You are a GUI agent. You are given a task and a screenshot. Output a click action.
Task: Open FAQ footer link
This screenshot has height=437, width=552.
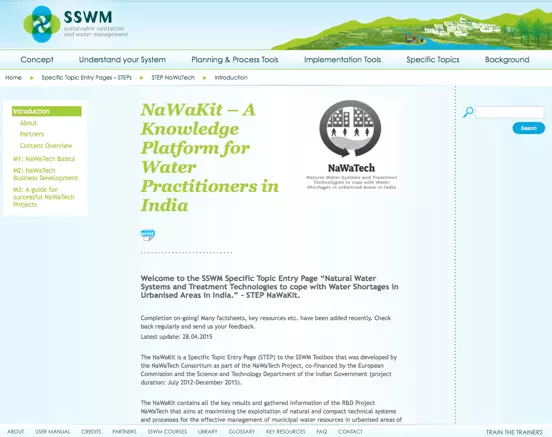point(322,432)
